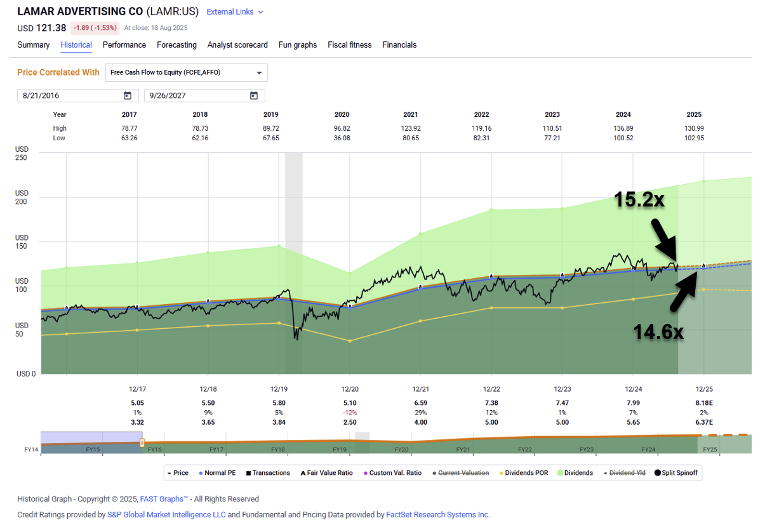
Task: Click the 2017 year column header
Action: point(130,115)
